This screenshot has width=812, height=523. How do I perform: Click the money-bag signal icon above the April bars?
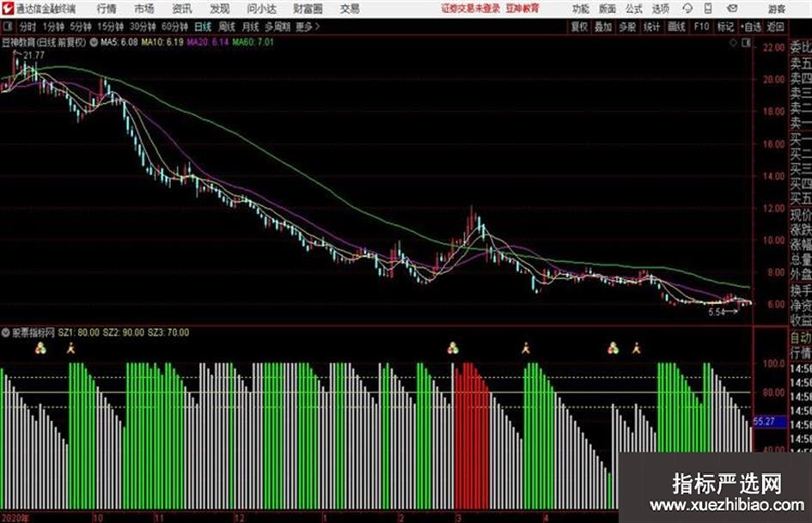(x=614, y=348)
